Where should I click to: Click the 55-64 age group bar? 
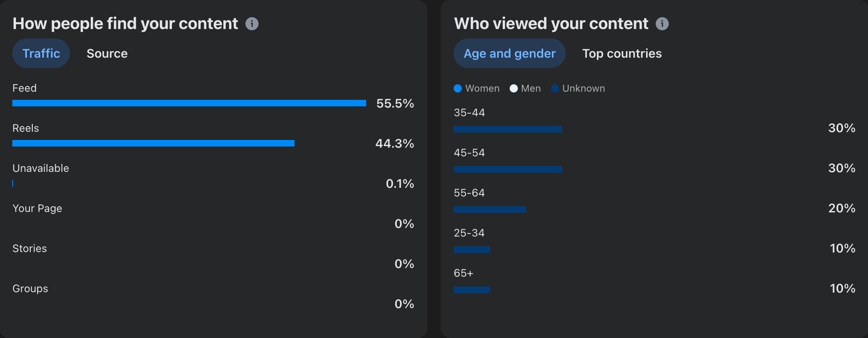[x=490, y=210]
